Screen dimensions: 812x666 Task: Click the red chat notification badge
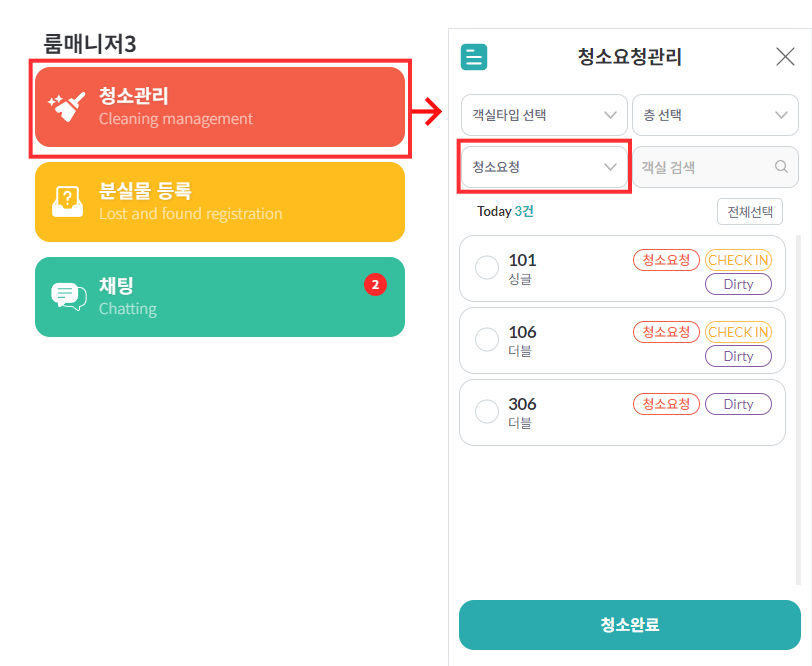pyautogui.click(x=375, y=285)
